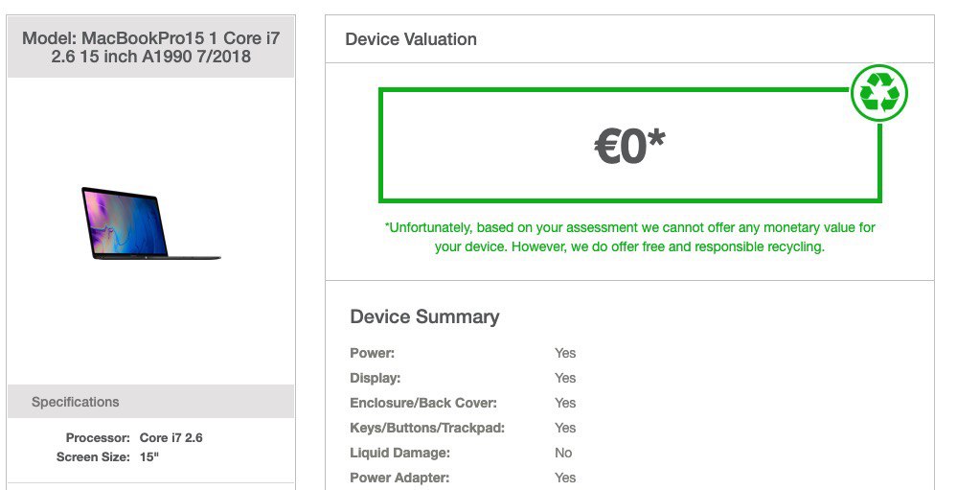Click the 'Screen Size:' specification label
The height and width of the screenshot is (490, 980).
93,456
